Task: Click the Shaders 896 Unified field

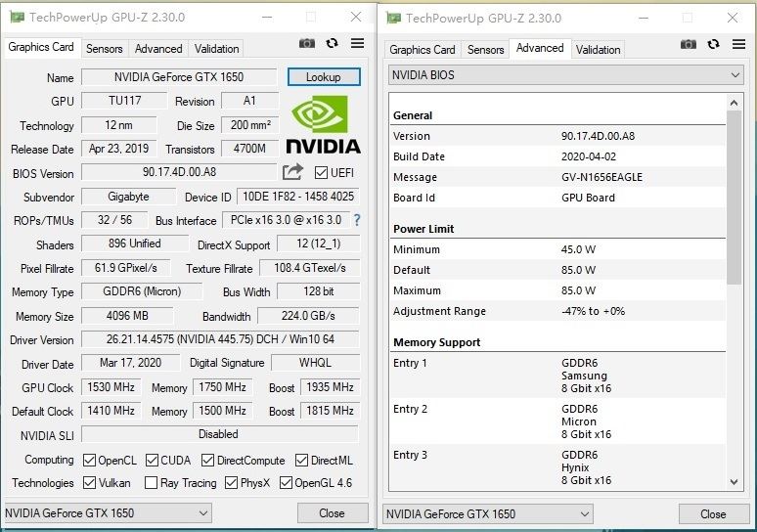Action: click(135, 244)
